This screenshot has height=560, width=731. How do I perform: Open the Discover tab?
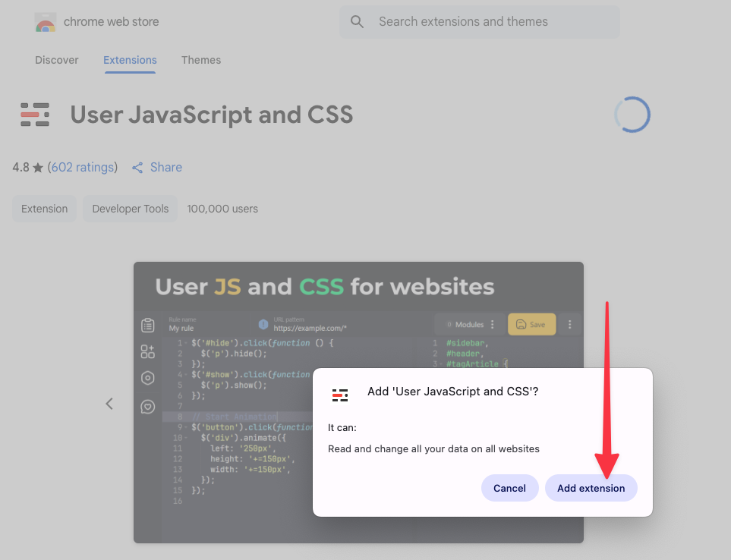(x=57, y=60)
